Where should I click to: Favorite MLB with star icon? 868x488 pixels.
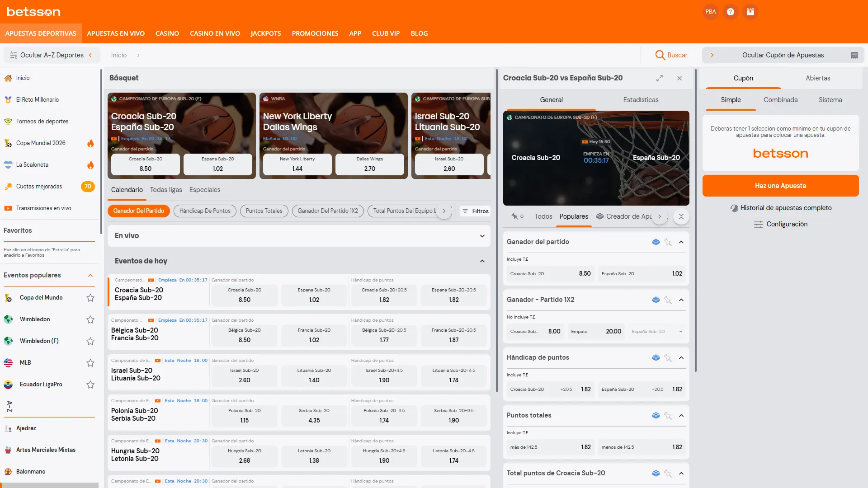click(x=90, y=363)
